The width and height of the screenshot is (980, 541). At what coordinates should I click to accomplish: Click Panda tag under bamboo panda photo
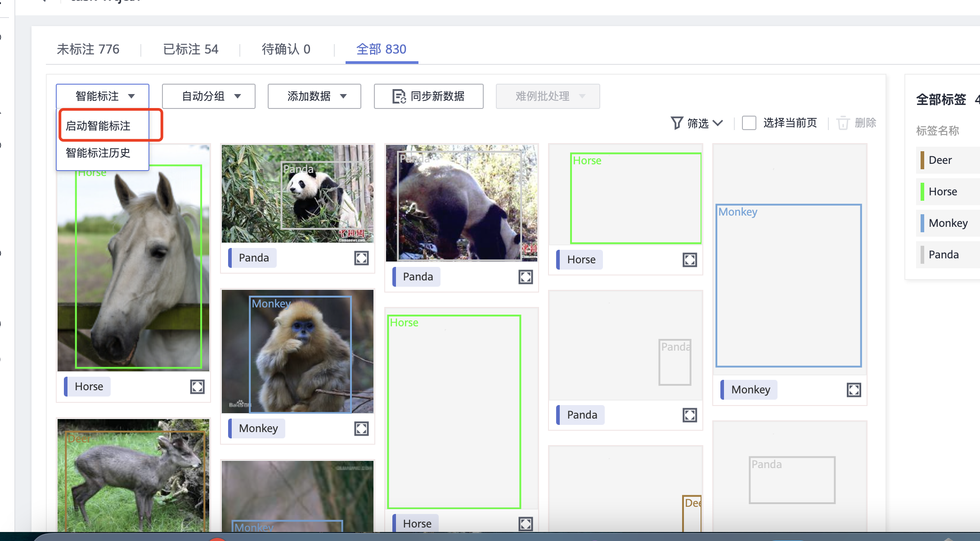[253, 258]
